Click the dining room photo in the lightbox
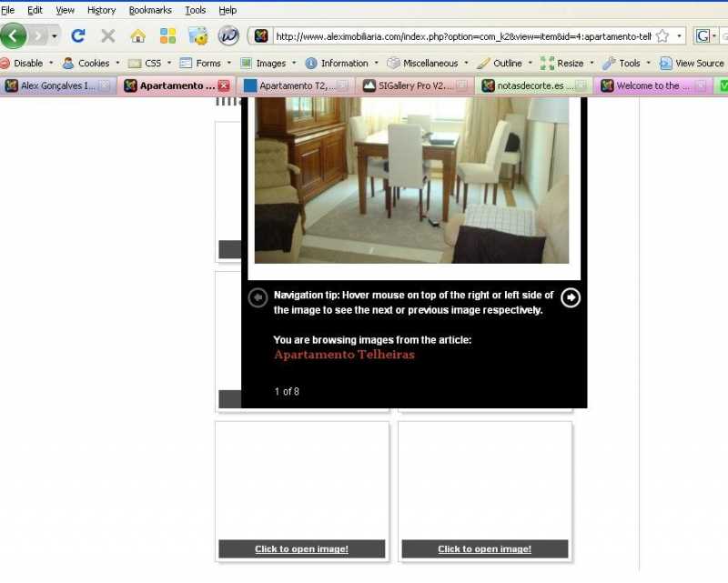This screenshot has height=583, width=728. click(x=411, y=180)
